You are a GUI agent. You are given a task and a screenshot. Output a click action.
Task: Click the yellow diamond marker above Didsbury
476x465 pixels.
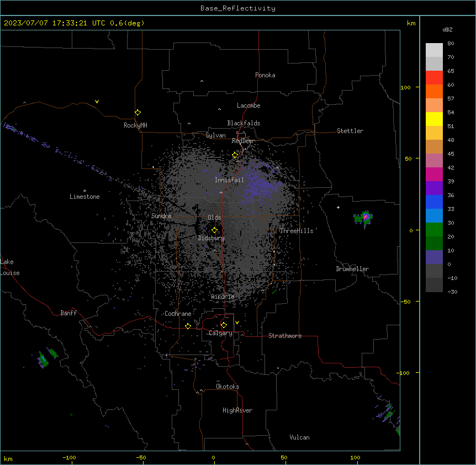coord(214,230)
